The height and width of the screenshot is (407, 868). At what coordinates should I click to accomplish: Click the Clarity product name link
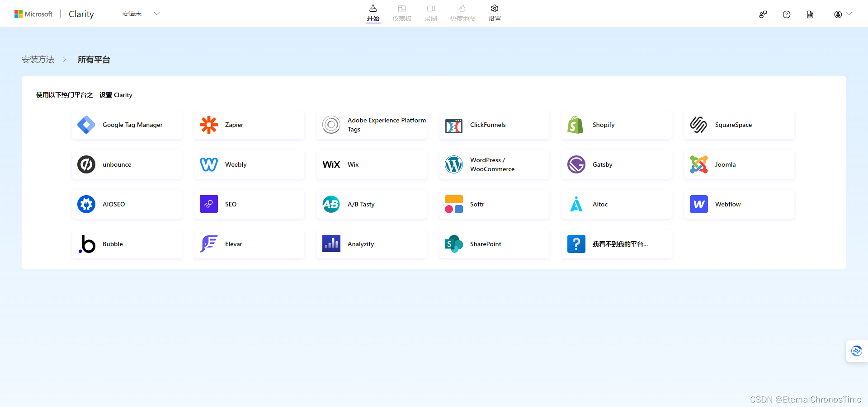pos(81,14)
